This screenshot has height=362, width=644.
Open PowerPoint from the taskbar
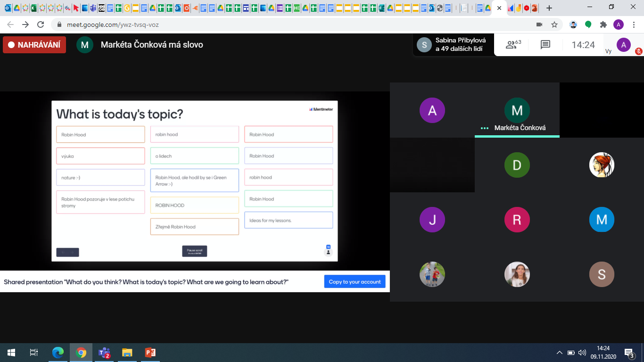150,353
